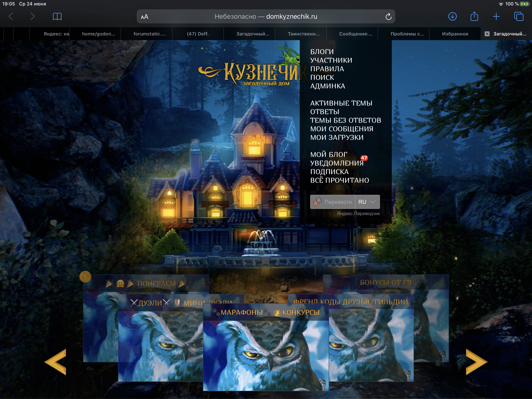The height and width of the screenshot is (399, 532).
Task: Open the АДМИНКА menu link
Action: click(328, 86)
